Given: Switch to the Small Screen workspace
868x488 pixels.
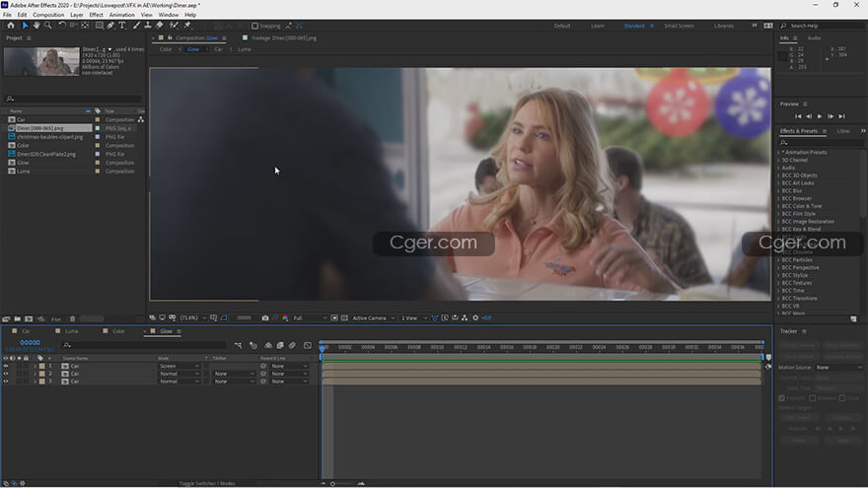Looking at the screenshot, I should point(679,26).
